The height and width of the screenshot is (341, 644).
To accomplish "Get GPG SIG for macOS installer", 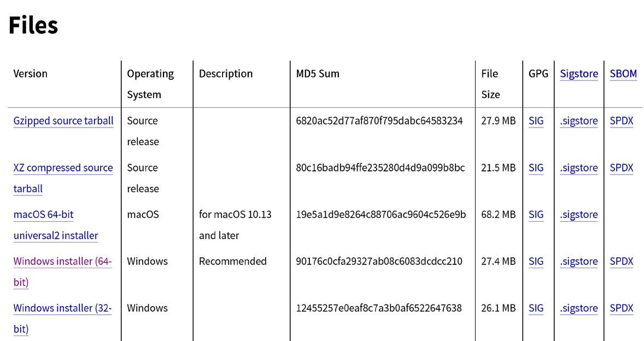I will 536,215.
